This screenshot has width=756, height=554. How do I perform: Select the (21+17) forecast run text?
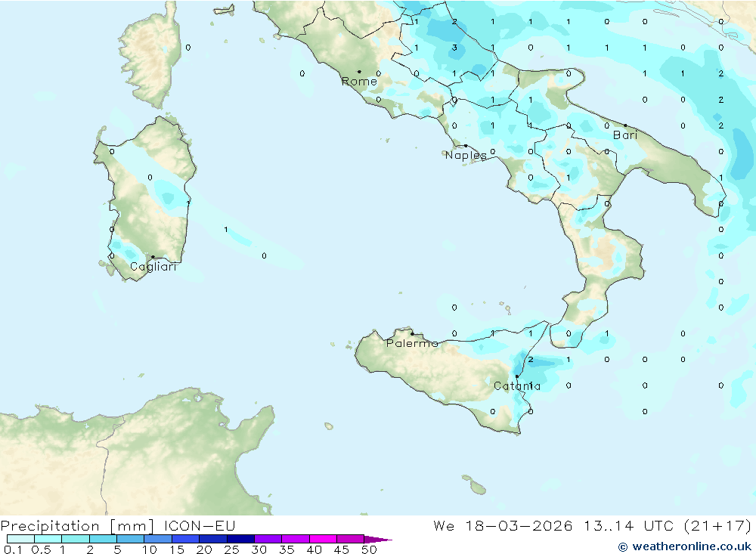[x=718, y=525]
